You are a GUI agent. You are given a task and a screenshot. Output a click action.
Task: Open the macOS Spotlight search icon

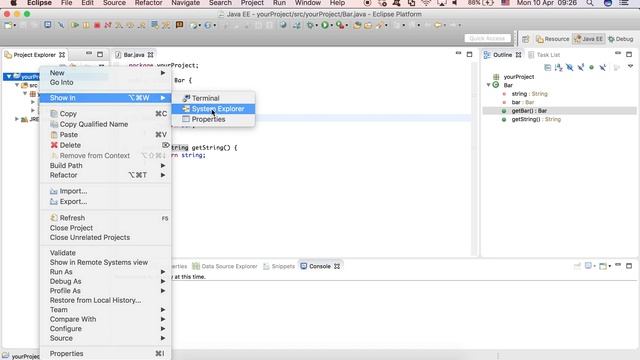point(589,3)
